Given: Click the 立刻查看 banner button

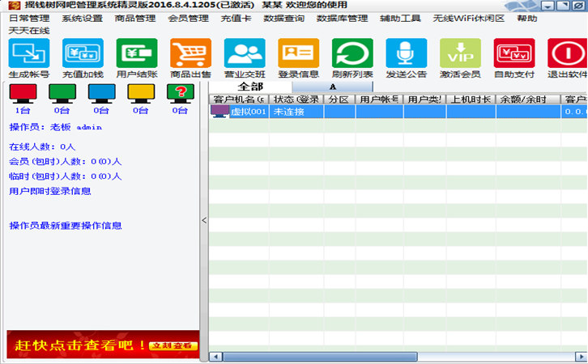Looking at the screenshot, I should pos(173,345).
